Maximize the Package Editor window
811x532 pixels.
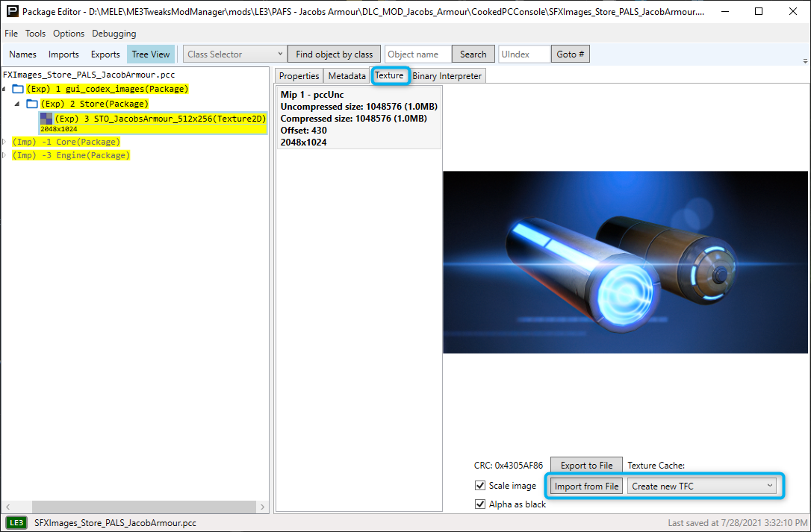[759, 11]
